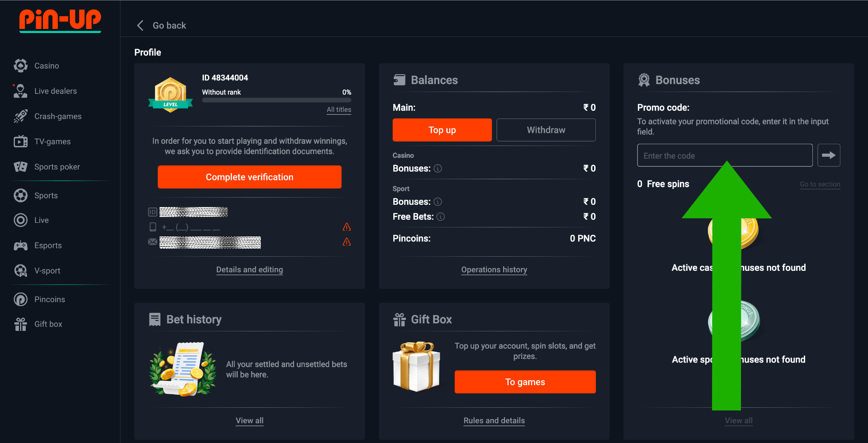Click the phone warning triangle icon

pos(347,227)
